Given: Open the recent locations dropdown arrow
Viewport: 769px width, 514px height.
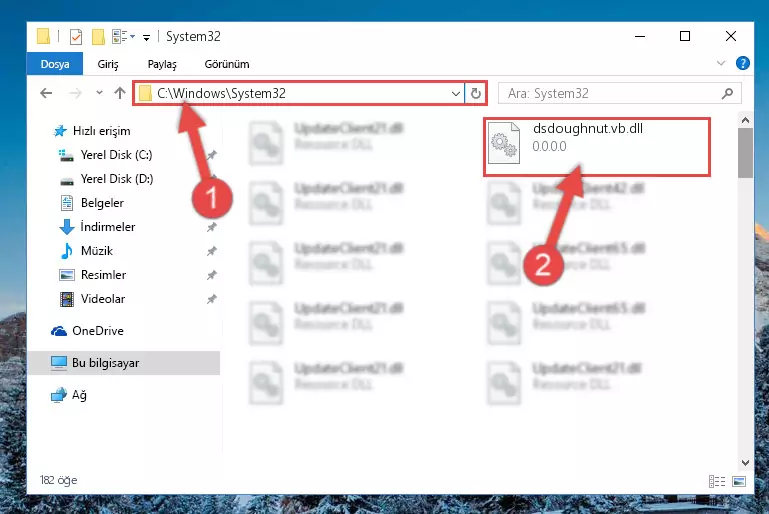Looking at the screenshot, I should click(99, 93).
